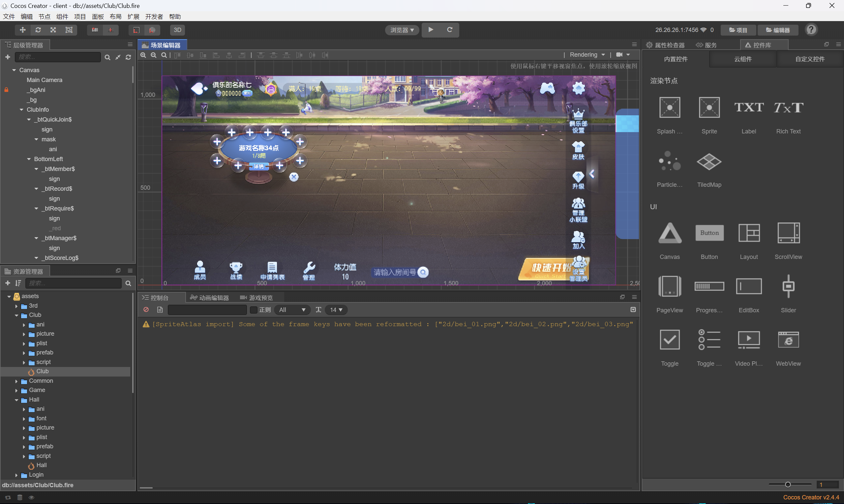Clear the console log
Viewport: 844px width, 504px height.
tap(146, 310)
